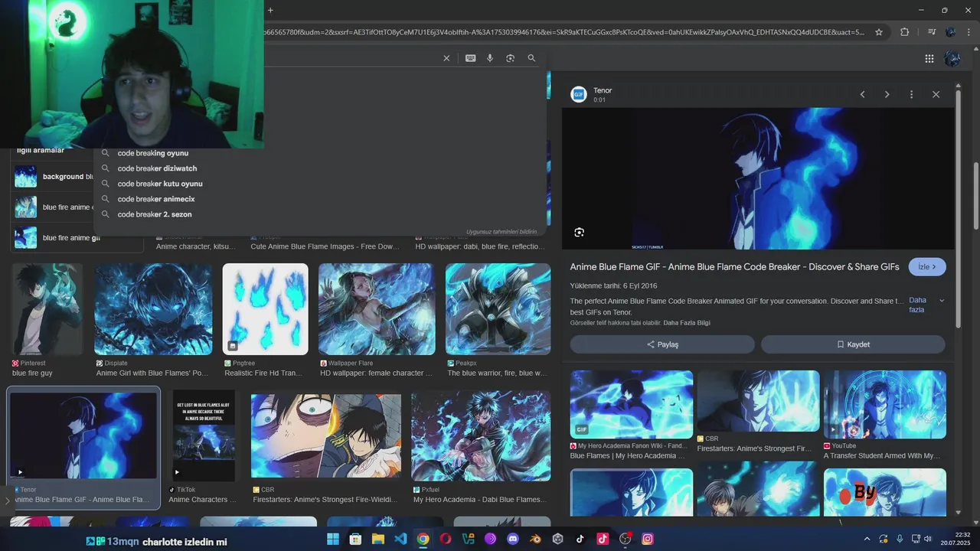Expand the side panel arrow at left edge
Viewport: 980px width, 551px height.
tap(7, 501)
